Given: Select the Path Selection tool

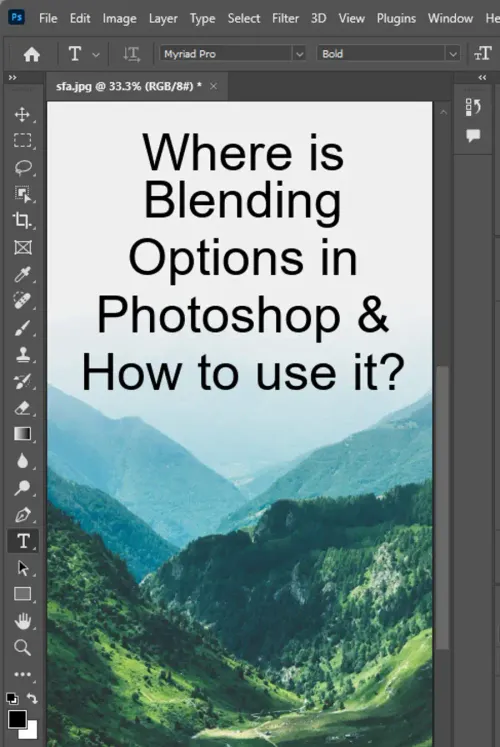Looking at the screenshot, I should 22,568.
